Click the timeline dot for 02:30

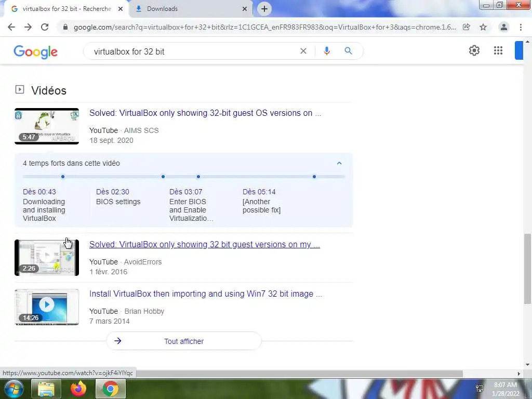coord(163,177)
